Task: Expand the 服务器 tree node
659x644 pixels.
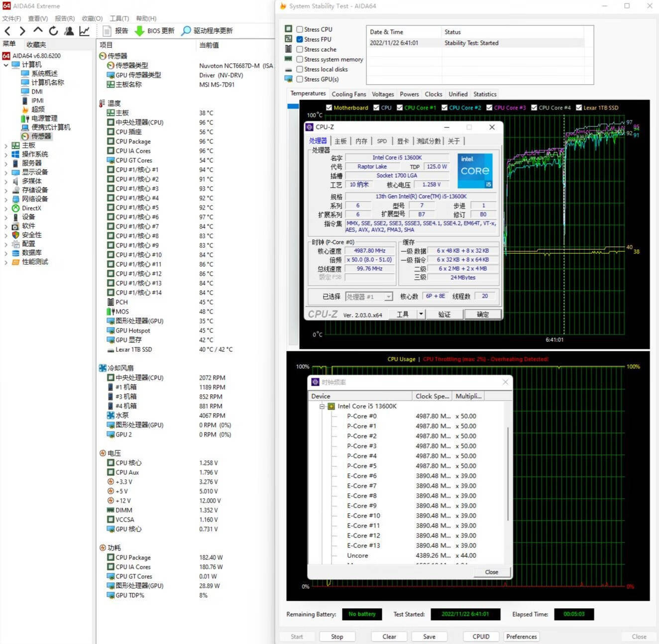Action: (6, 163)
